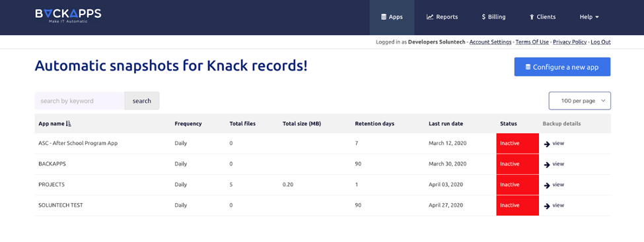Screen dimensions: 644x242
Task: Click March 12, 2020 date
Action: pyautogui.click(x=447, y=144)
